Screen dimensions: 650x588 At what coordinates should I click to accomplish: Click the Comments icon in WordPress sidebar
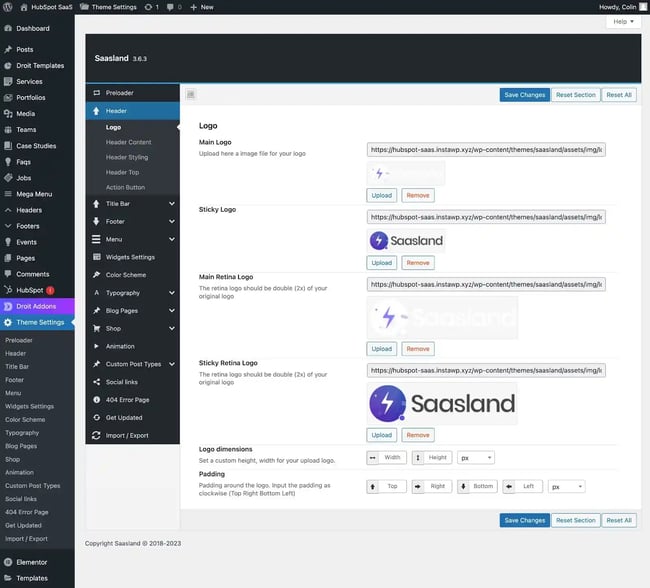[x=8, y=274]
